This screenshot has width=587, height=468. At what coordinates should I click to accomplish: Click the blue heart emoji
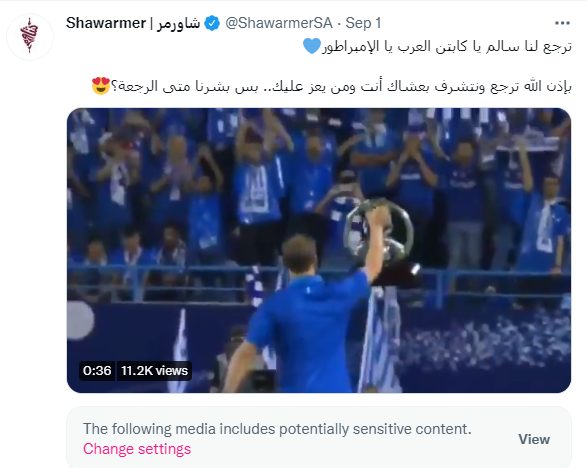coord(311,46)
